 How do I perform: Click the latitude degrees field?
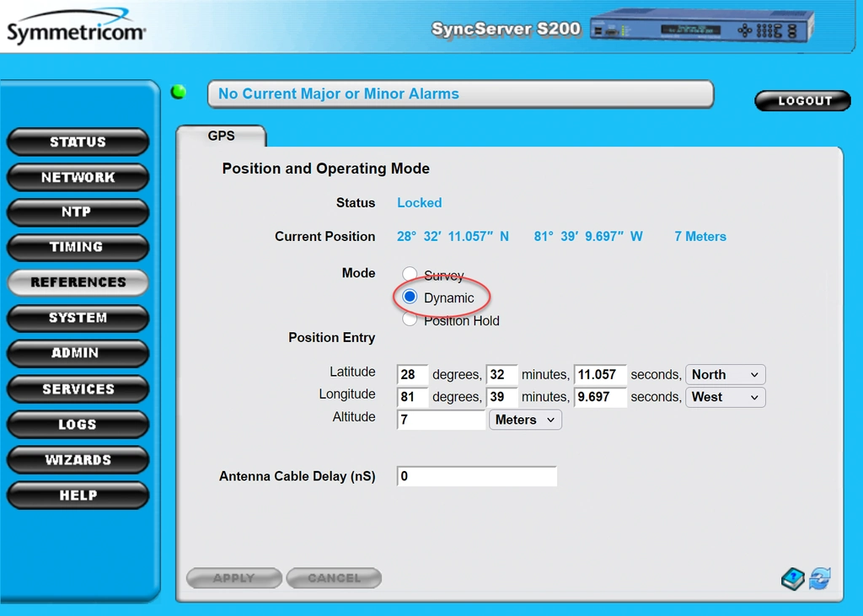coord(412,374)
